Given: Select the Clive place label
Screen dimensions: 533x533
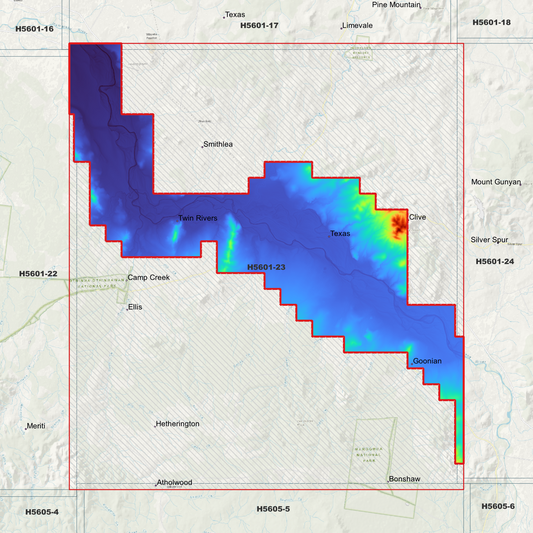Looking at the screenshot, I should coord(417,217).
